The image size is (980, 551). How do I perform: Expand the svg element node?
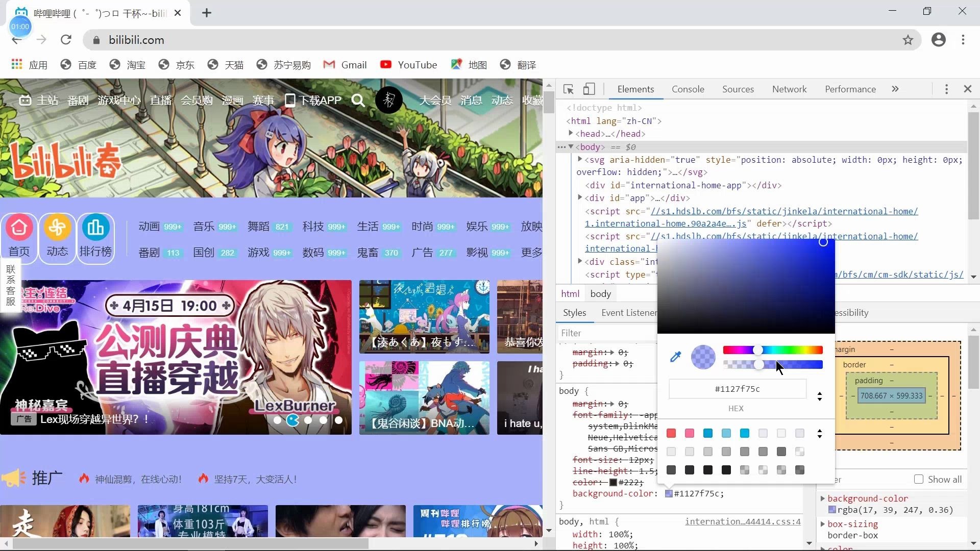click(580, 159)
